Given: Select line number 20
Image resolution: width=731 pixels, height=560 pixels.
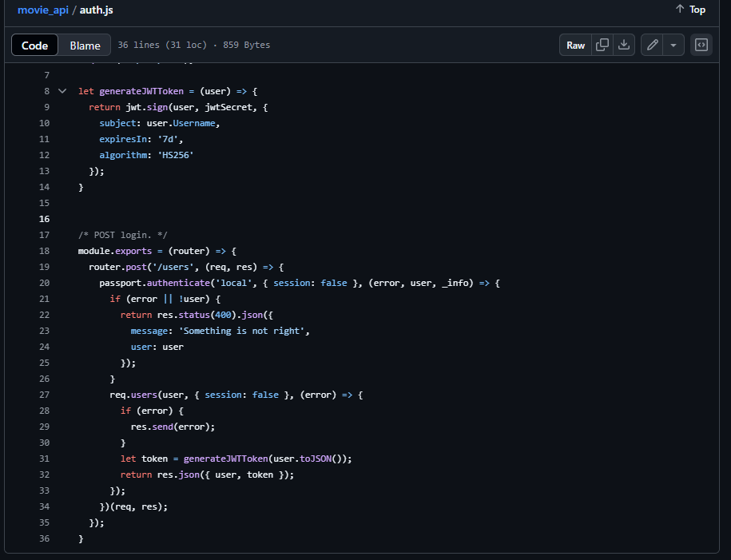Looking at the screenshot, I should tap(44, 283).
